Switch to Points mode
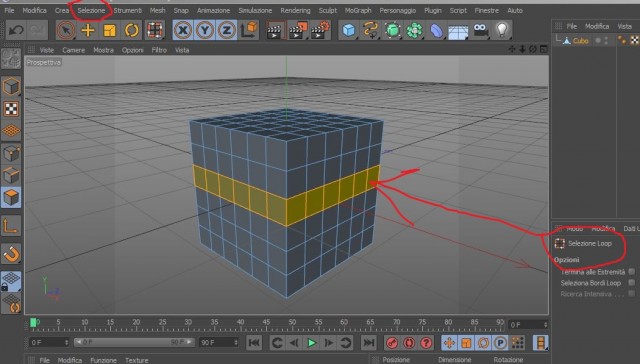The height and width of the screenshot is (364, 640). coord(11,153)
